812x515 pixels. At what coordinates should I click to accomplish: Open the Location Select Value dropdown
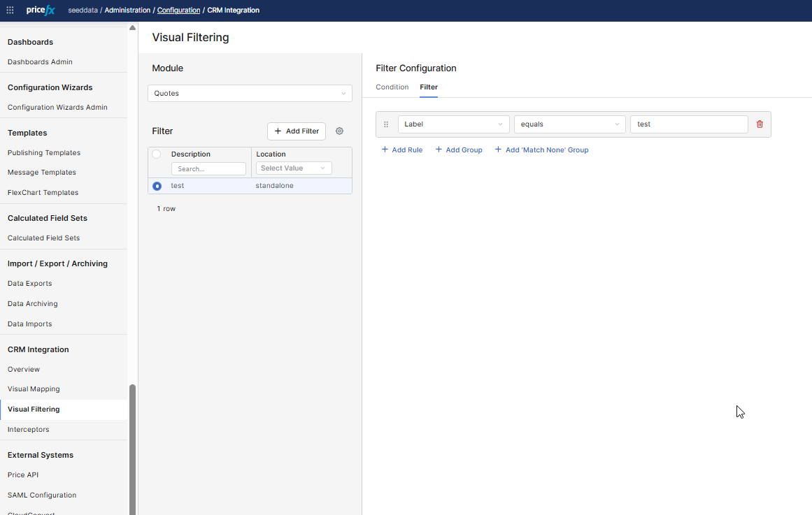pos(294,168)
